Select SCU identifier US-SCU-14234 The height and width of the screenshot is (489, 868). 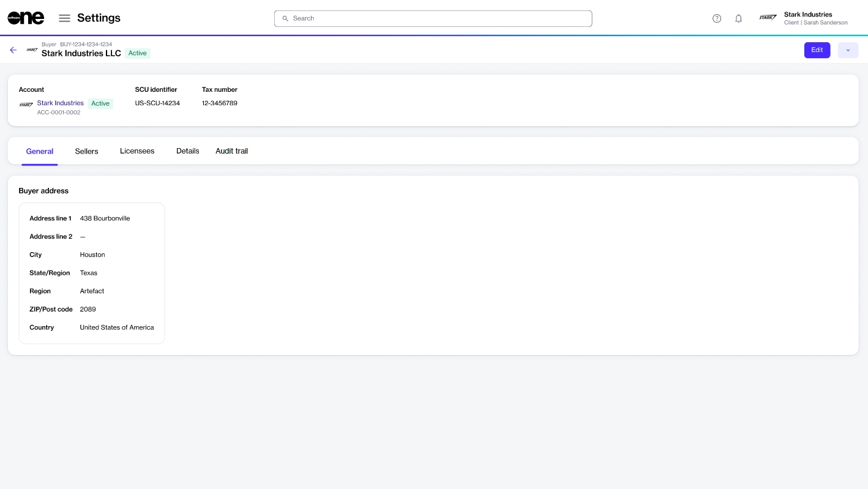pos(157,103)
